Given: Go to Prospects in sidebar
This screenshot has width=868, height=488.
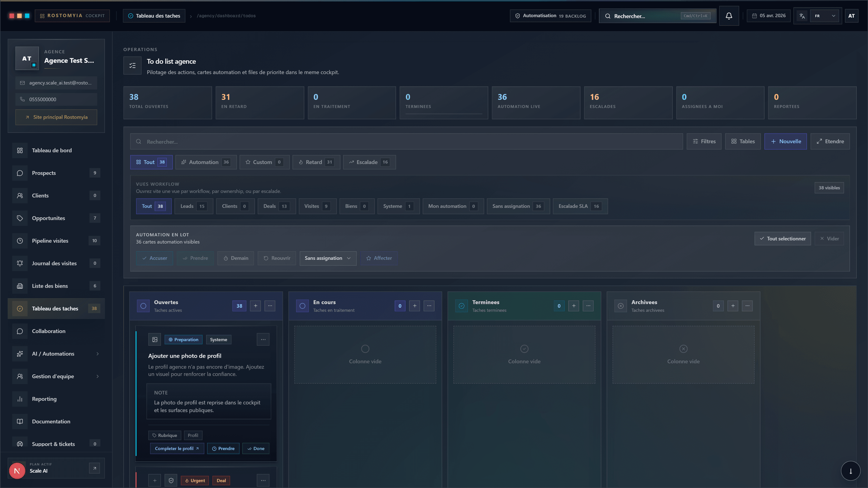Looking at the screenshot, I should click(x=57, y=173).
